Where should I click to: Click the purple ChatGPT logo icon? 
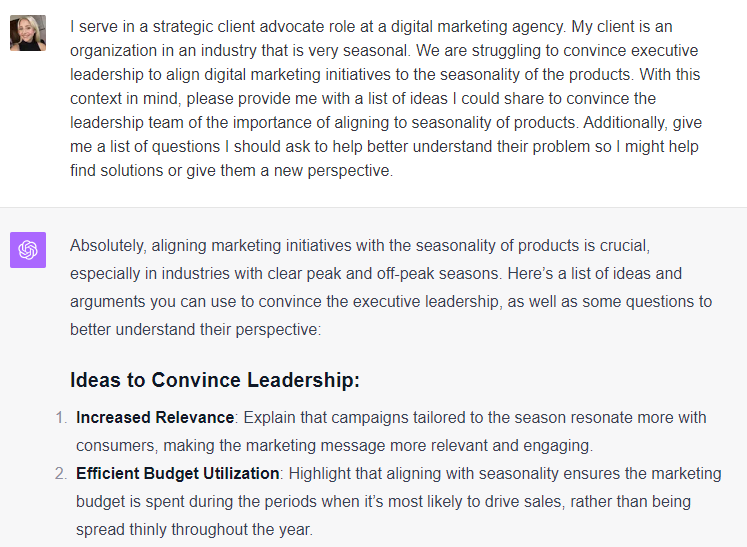(x=27, y=250)
